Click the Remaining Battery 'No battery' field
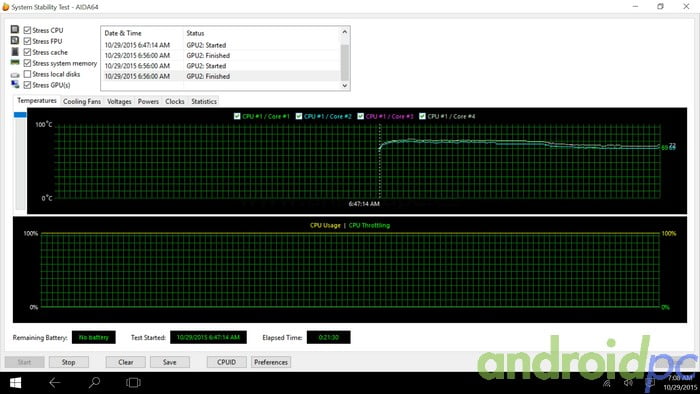Image resolution: width=700 pixels, height=394 pixels. tap(94, 337)
